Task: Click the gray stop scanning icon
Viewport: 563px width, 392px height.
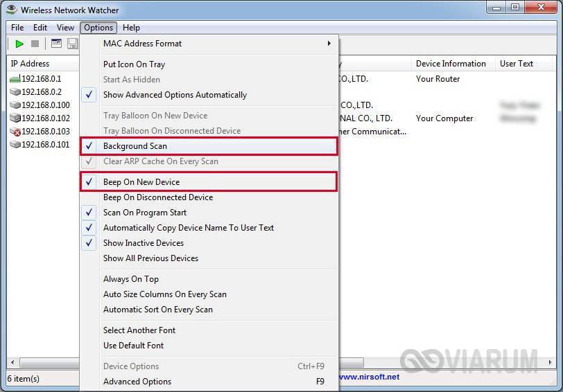Action: (x=35, y=44)
